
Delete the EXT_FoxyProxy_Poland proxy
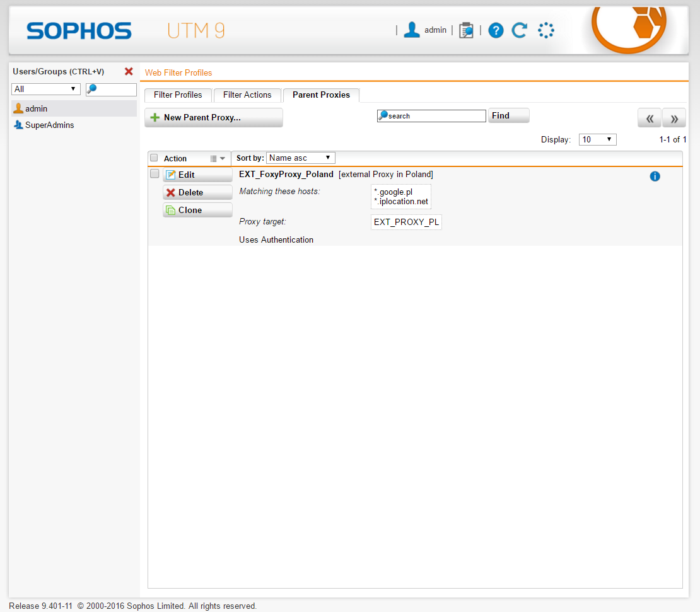point(197,192)
